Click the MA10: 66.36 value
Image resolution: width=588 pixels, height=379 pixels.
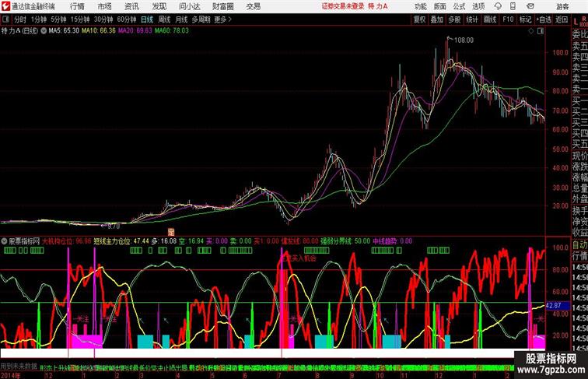point(98,31)
